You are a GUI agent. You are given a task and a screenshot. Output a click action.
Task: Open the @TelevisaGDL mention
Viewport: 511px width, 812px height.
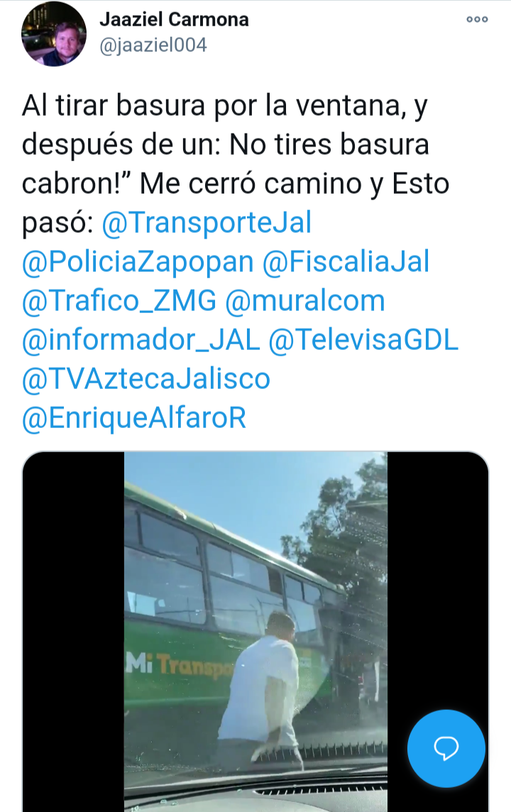tap(363, 340)
